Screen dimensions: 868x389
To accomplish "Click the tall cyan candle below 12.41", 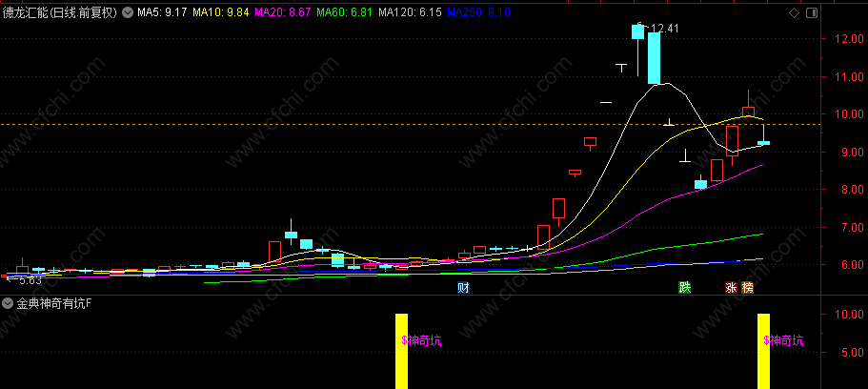I will point(654,58).
